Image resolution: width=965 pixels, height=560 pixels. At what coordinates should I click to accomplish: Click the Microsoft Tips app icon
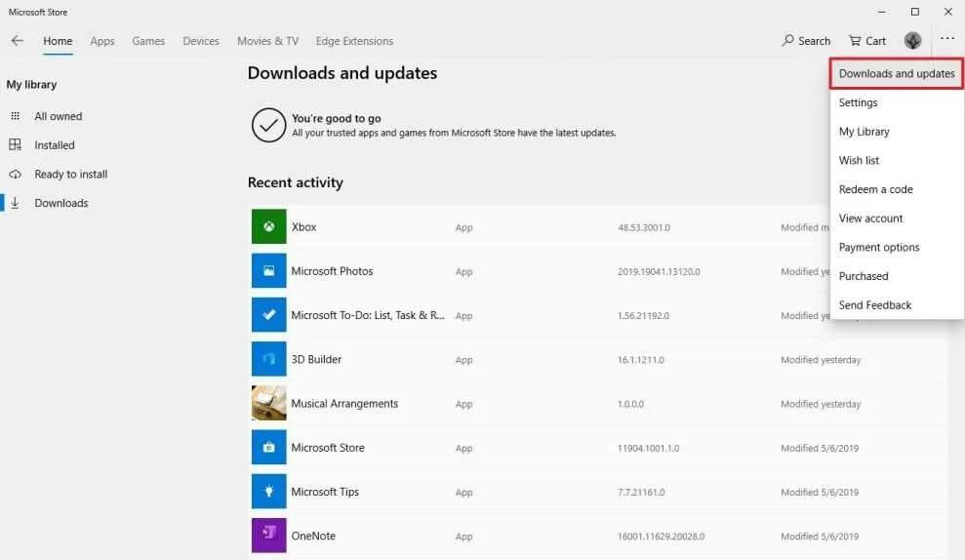tap(269, 491)
